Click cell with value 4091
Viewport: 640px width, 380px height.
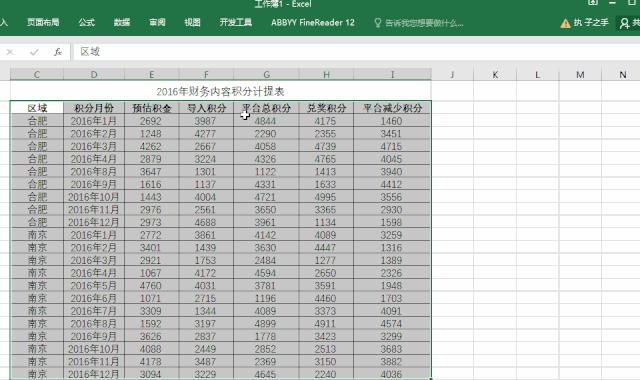392,311
